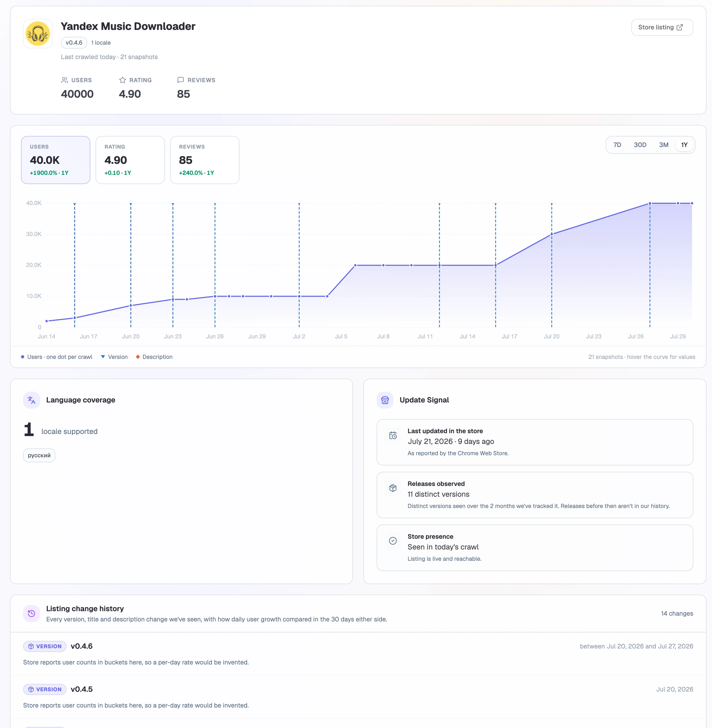Image resolution: width=712 pixels, height=728 pixels.
Task: Click the Users people icon
Action: [x=65, y=80]
